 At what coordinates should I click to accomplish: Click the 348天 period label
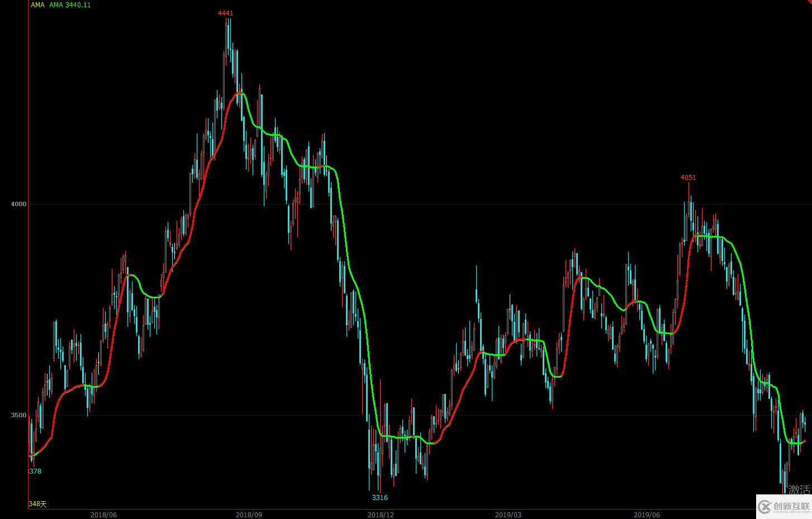point(37,504)
